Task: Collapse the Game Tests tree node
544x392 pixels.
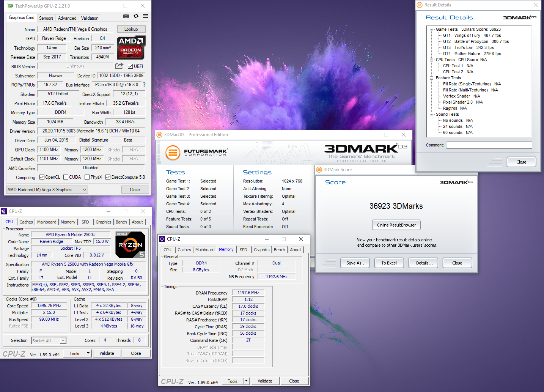Action: click(x=432, y=29)
